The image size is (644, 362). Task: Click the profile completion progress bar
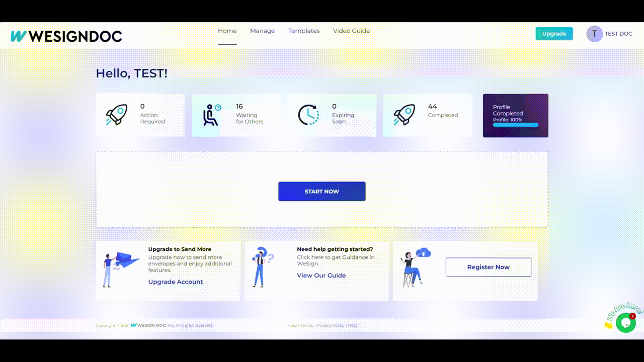(515, 125)
